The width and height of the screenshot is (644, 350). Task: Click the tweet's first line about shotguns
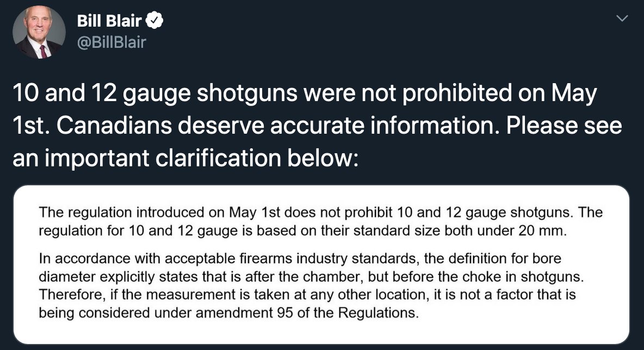click(x=305, y=93)
